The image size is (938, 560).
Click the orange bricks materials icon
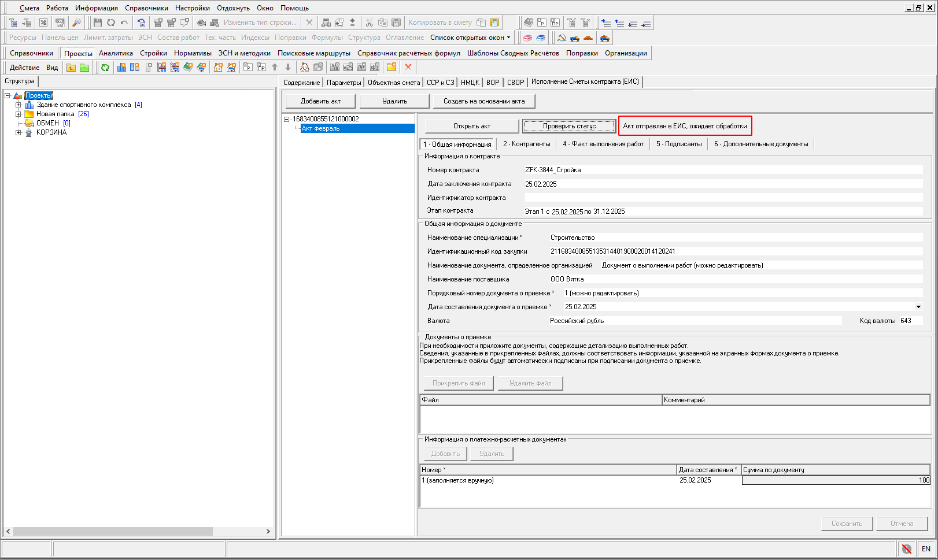coord(588,38)
